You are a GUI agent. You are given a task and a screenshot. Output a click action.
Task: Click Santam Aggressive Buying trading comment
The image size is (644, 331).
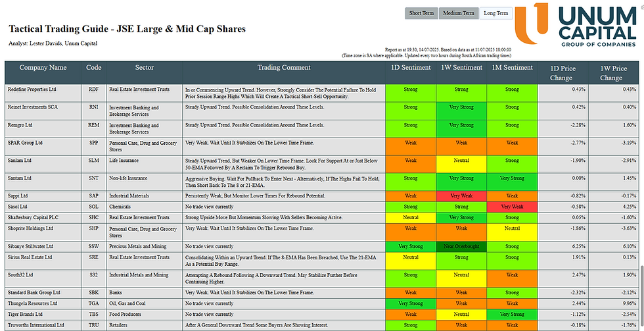pos(282,182)
